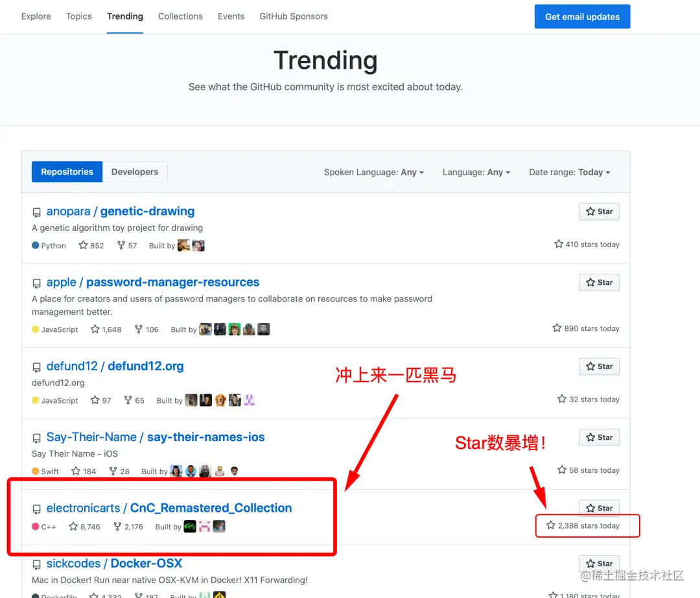This screenshot has width=700, height=598.
Task: Open the Language: Any dropdown
Action: click(x=476, y=173)
